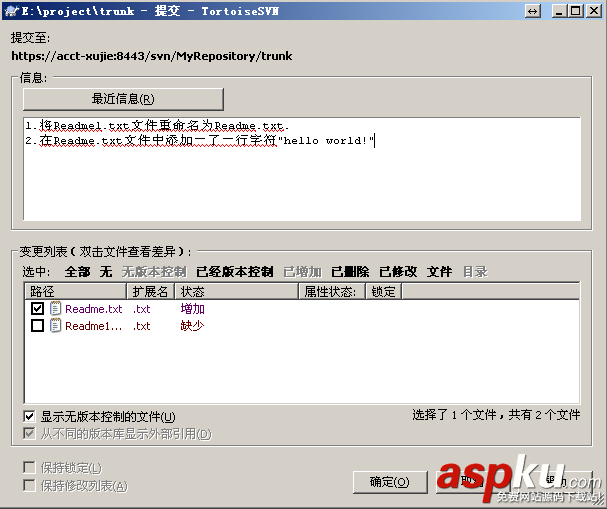Screen dimensions: 607x509
Task: Click the Readme.txt file icon
Action: click(x=55, y=308)
